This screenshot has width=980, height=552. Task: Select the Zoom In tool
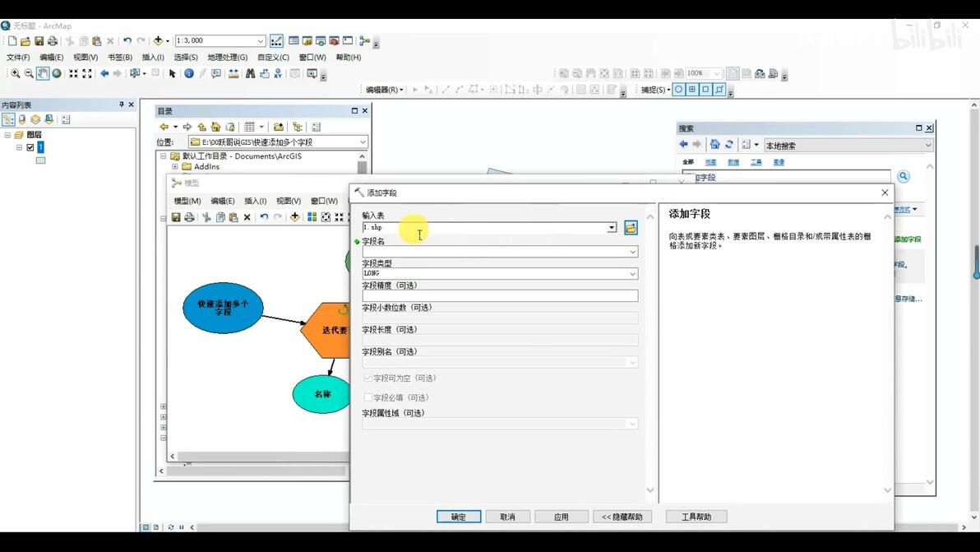16,73
